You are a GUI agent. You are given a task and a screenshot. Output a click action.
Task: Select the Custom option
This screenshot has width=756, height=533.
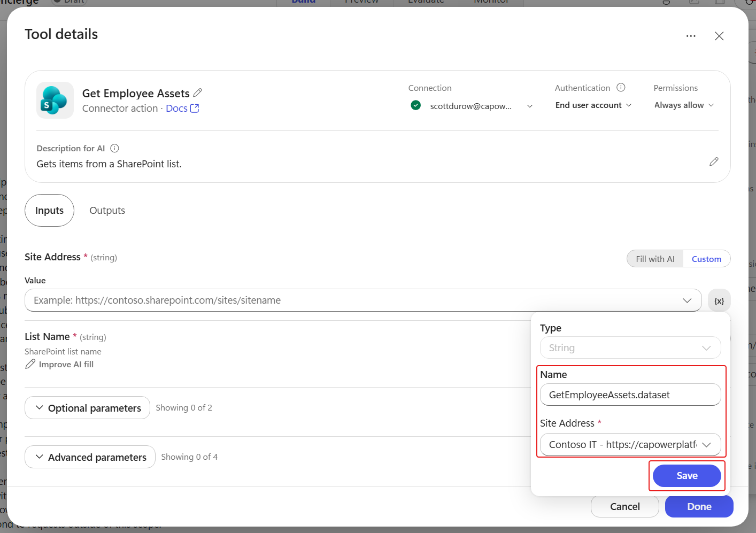coord(706,259)
